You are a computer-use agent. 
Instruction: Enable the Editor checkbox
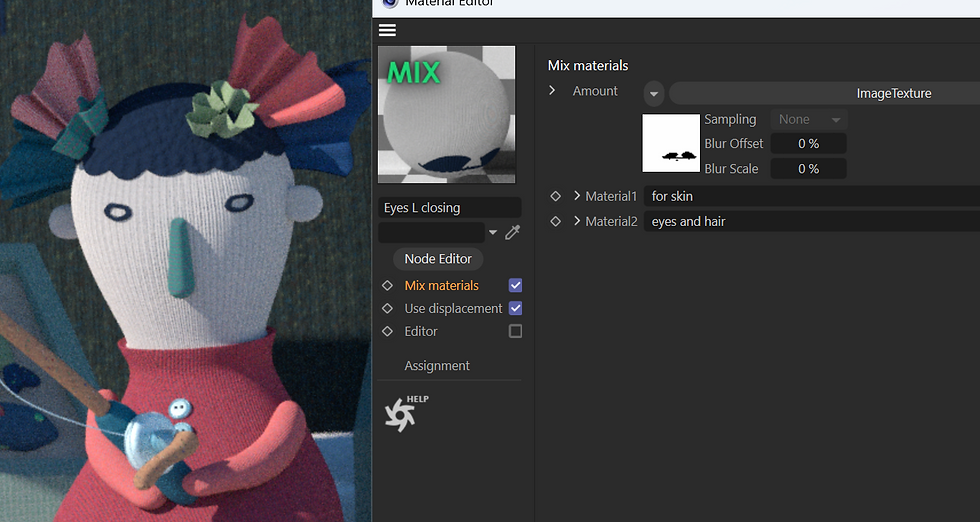click(x=516, y=331)
